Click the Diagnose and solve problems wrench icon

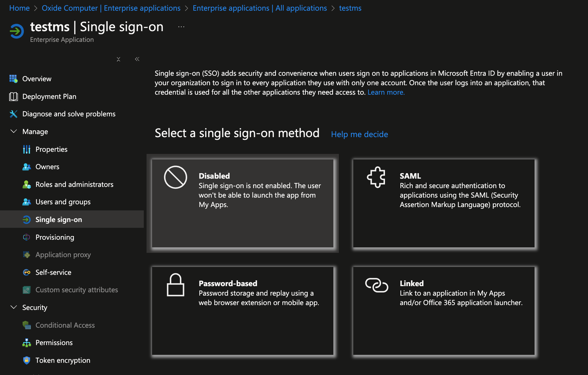click(13, 114)
